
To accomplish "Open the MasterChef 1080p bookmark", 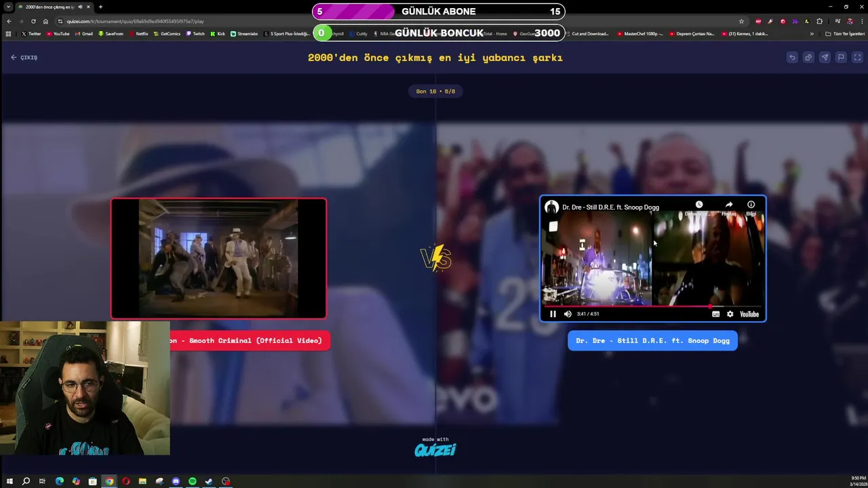I will coord(640,34).
